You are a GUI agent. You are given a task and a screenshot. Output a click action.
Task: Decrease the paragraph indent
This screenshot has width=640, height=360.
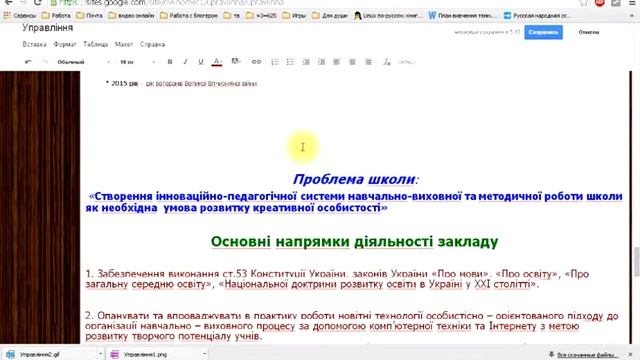click(306, 62)
